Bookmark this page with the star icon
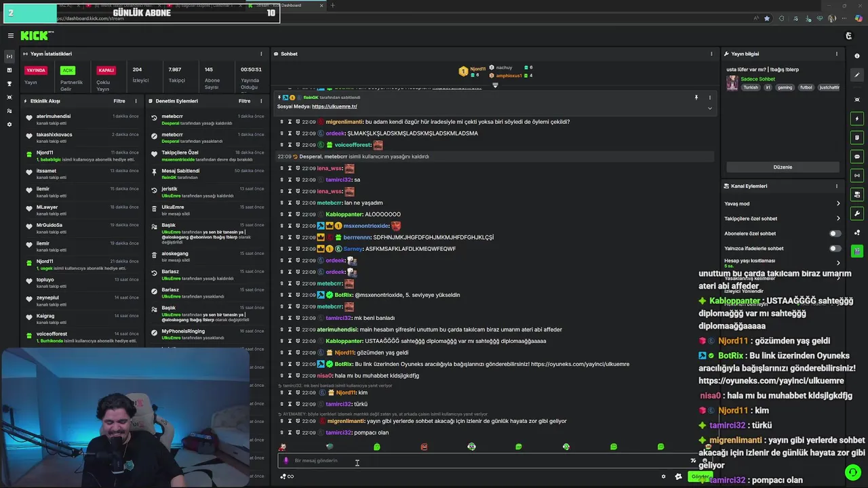 (767, 18)
